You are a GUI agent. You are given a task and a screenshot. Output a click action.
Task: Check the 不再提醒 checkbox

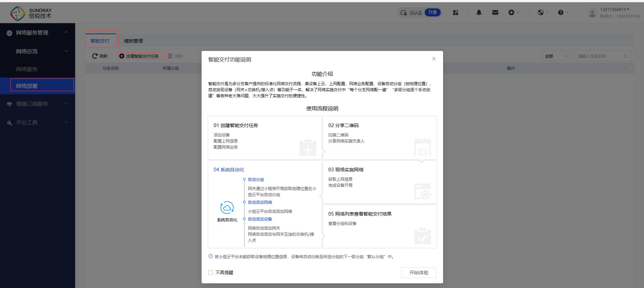coord(211,273)
